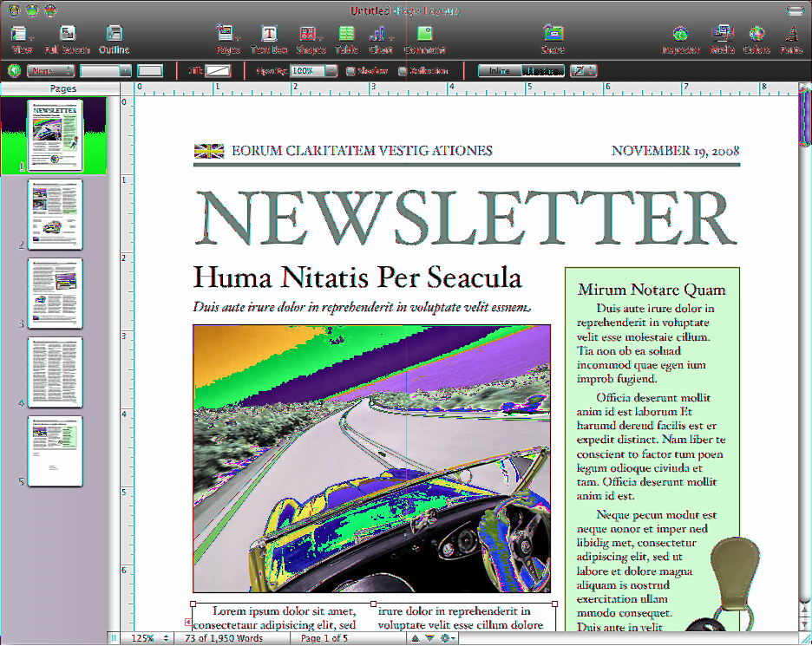Click the 'Mirum Notare Quam' sidebar heading
This screenshot has height=646, width=812.
coord(652,290)
